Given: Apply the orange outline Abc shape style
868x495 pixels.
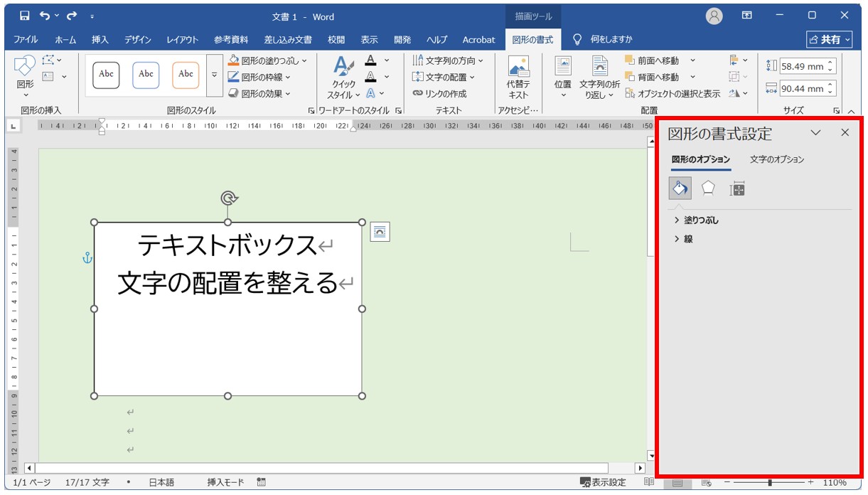Looking at the screenshot, I should point(186,74).
